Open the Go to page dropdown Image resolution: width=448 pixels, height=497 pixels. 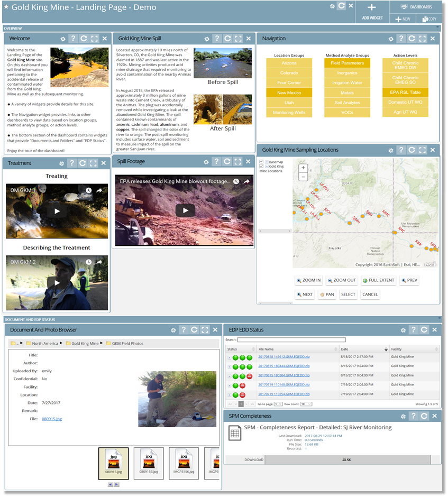[x=278, y=404]
